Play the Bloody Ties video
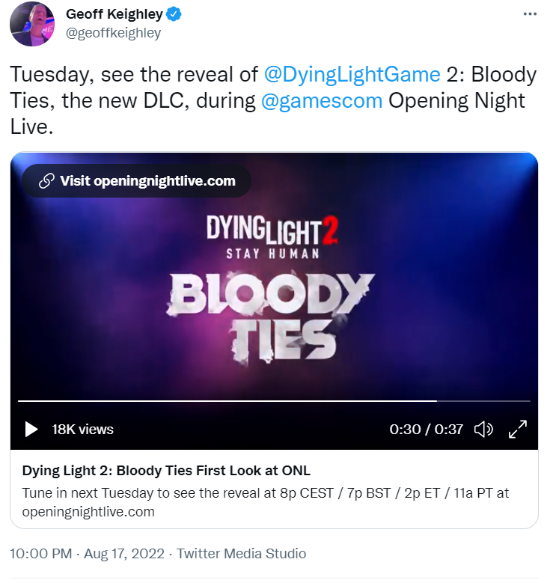 point(31,429)
